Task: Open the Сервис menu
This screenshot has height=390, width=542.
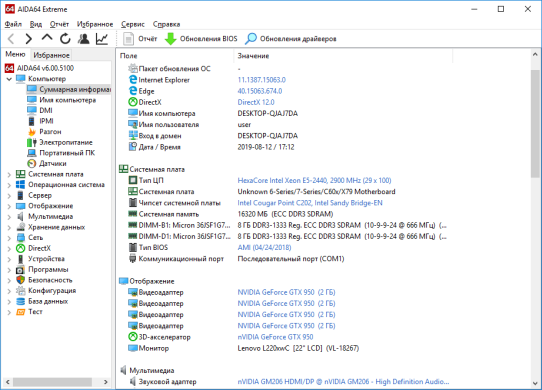Action: 133,24
